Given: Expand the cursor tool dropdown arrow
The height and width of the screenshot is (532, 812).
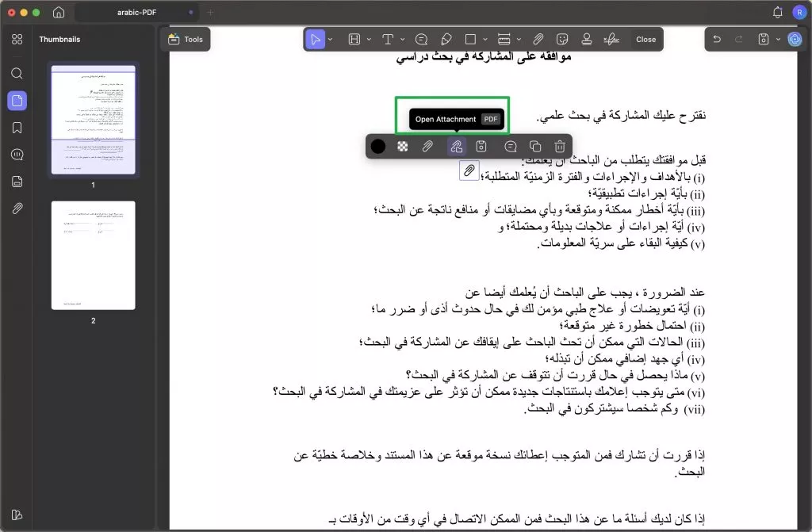Looking at the screenshot, I should 331,40.
